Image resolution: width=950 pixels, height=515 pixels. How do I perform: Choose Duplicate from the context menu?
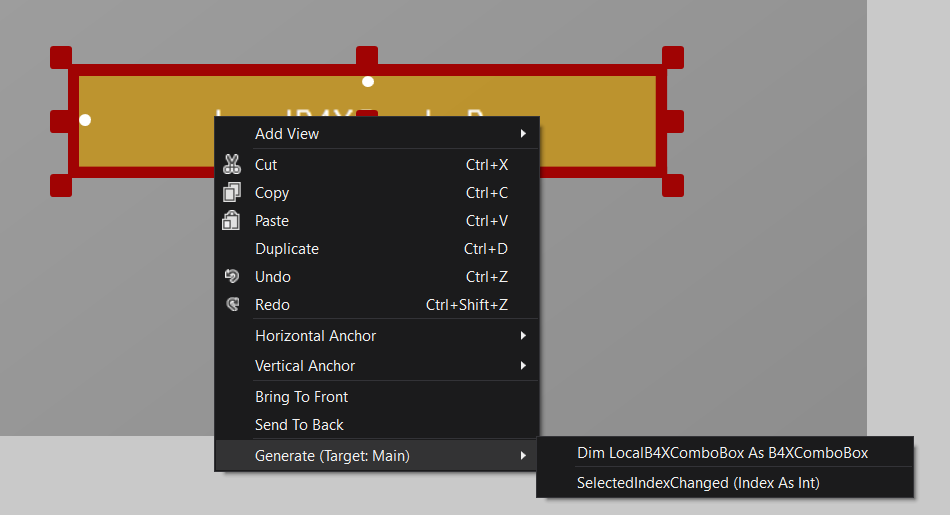tap(287, 249)
